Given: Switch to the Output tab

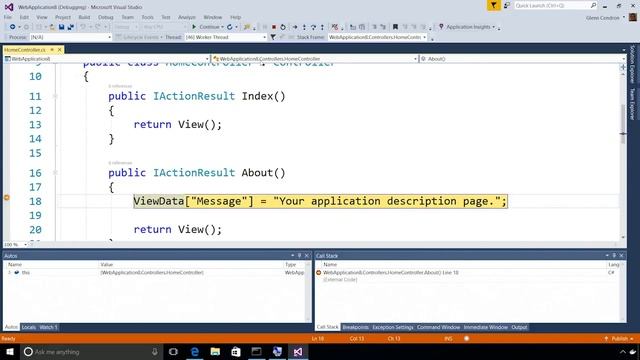Looking at the screenshot, I should (x=519, y=327).
